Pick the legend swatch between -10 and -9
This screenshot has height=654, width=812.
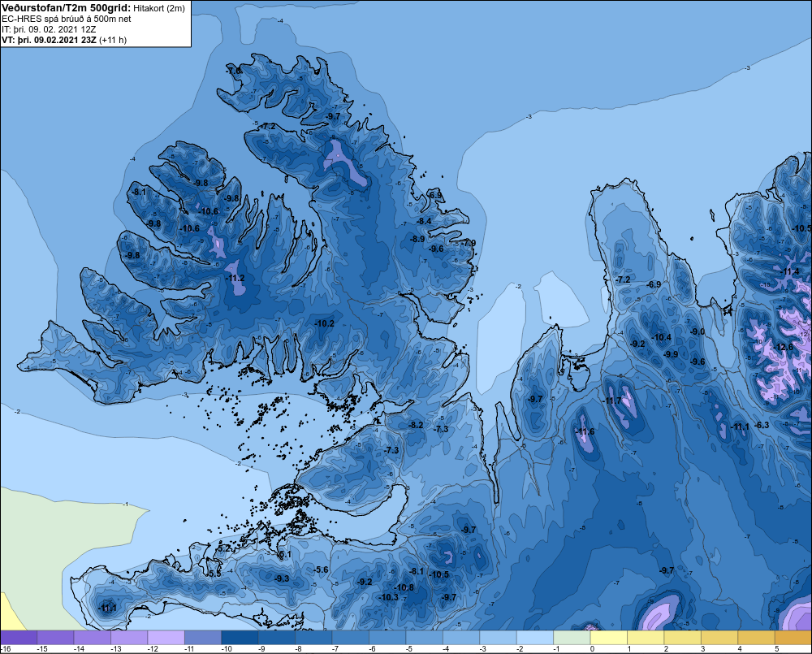(240, 638)
